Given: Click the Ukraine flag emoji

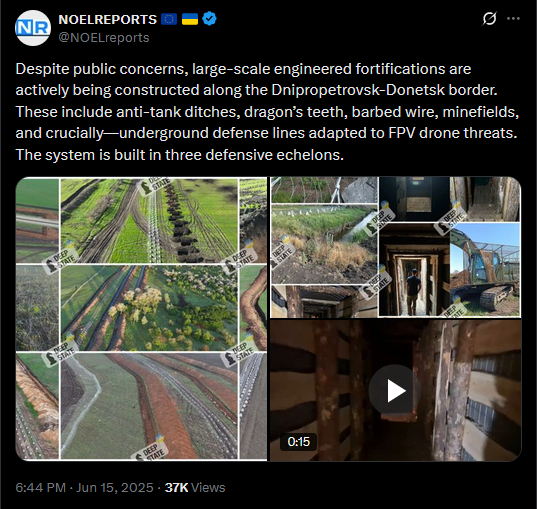Looking at the screenshot, I should click(190, 19).
